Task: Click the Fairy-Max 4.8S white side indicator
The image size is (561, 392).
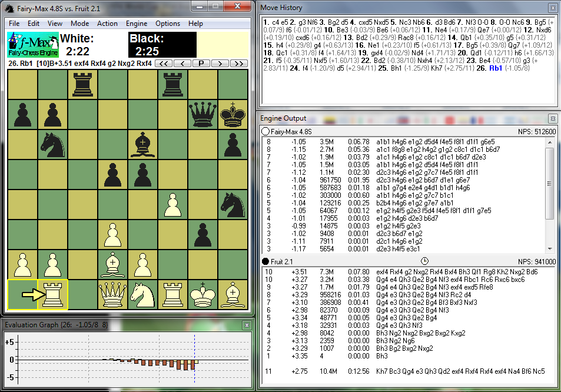Action: 265,131
